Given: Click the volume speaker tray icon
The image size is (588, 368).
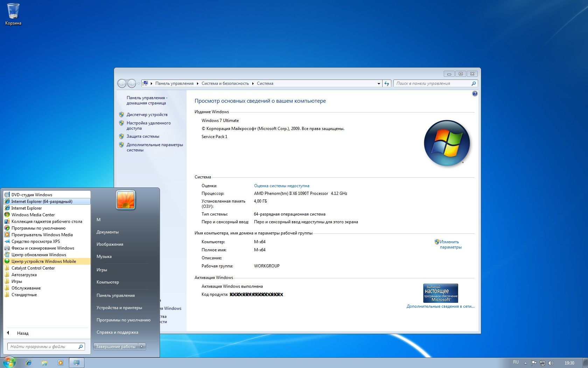Looking at the screenshot, I should coord(551,363).
